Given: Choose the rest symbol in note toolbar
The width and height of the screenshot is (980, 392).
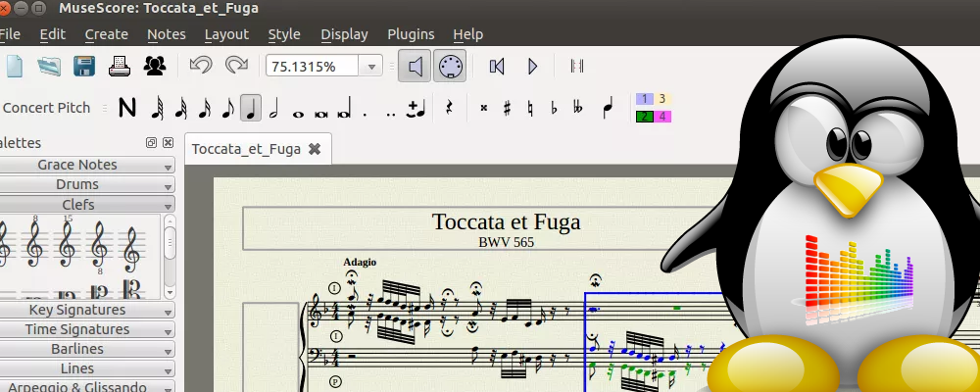Looking at the screenshot, I should [450, 108].
